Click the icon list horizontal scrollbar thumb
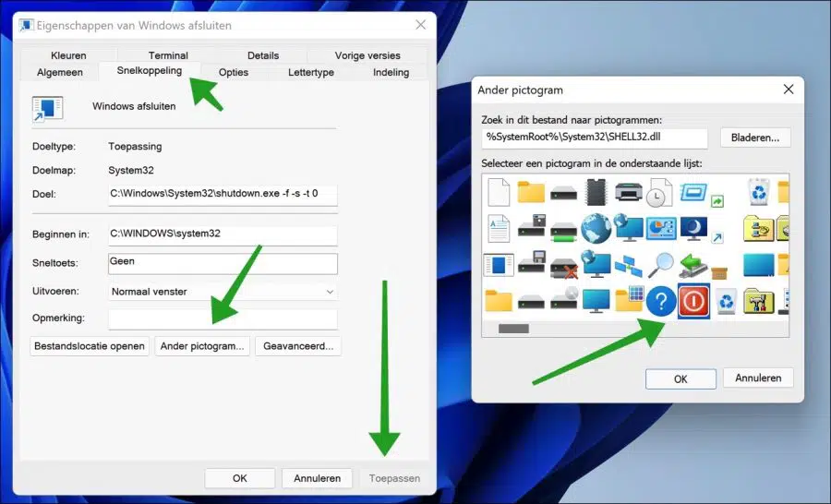The image size is (831, 504). (513, 329)
